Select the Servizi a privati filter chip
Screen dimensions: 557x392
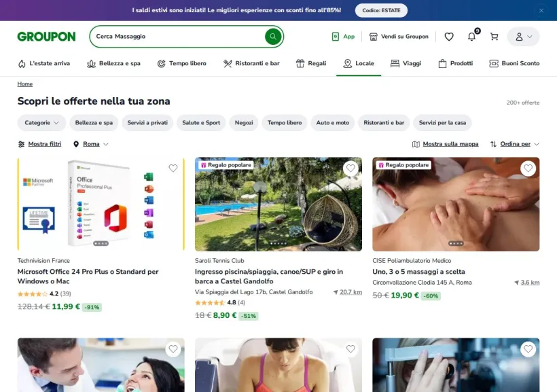click(147, 122)
